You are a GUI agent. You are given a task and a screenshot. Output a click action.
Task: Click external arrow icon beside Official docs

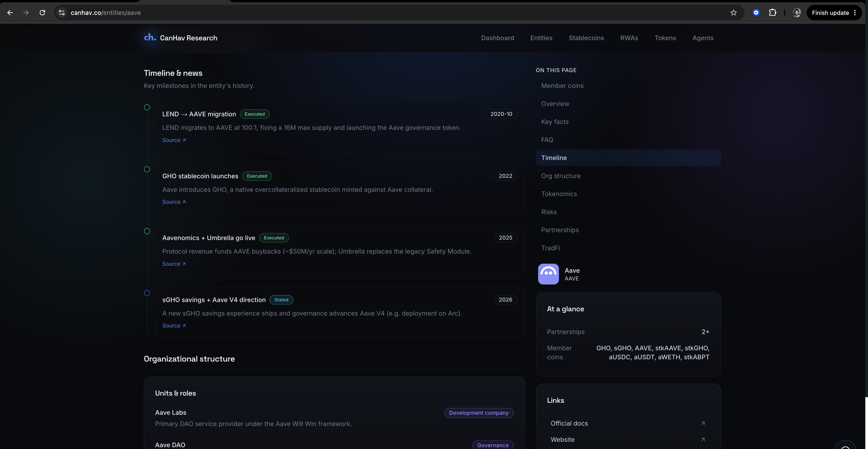[703, 423]
